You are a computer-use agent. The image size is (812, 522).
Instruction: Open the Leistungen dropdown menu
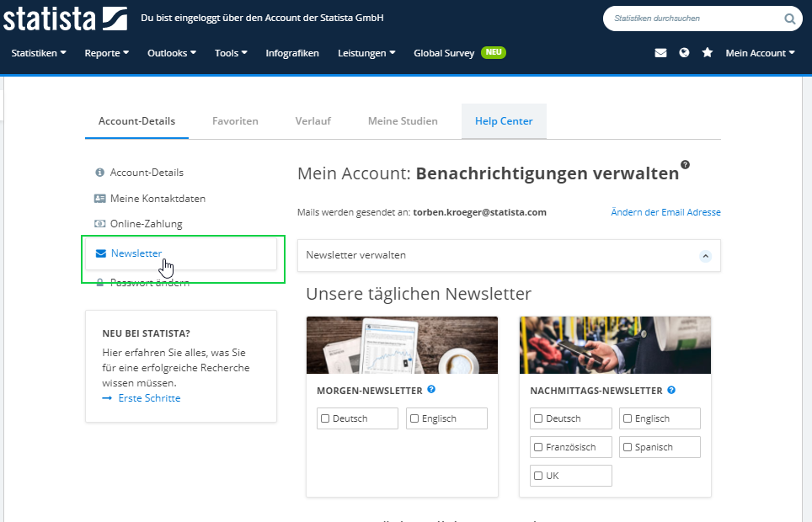coord(366,53)
